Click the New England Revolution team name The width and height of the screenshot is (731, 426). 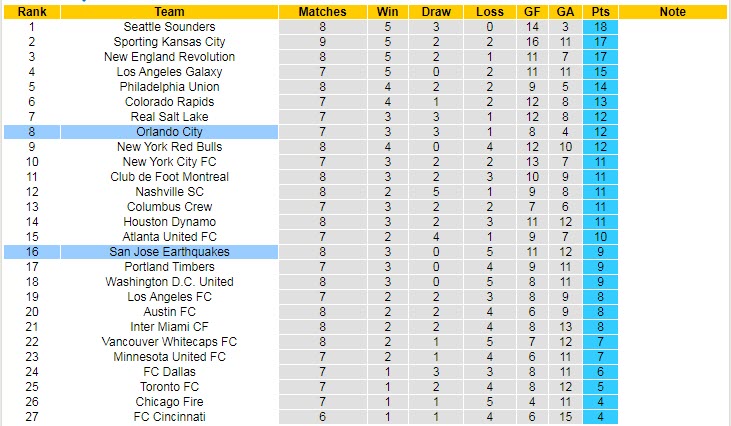tap(169, 56)
